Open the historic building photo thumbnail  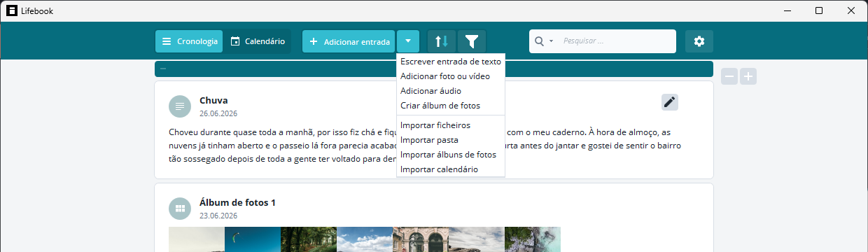click(x=421, y=239)
